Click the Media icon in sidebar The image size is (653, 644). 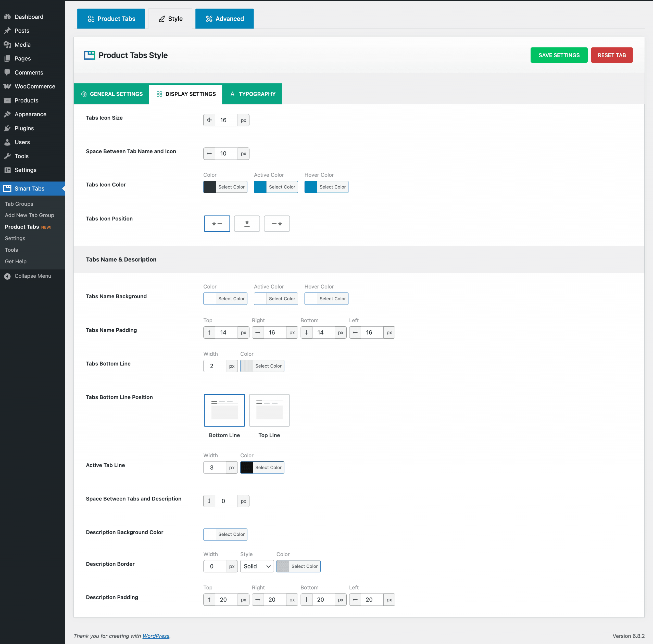tap(7, 45)
